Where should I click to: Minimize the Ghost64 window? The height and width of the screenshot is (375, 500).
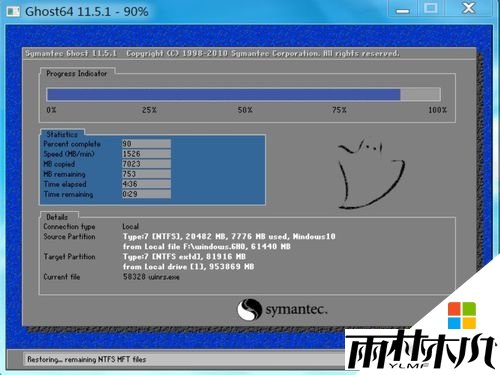(403, 9)
